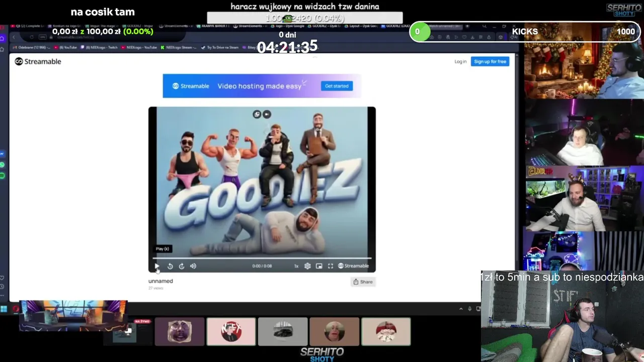This screenshot has width=644, height=362.
Task: Switch to the XKAMYK BANER browser tab
Action: (x=213, y=26)
